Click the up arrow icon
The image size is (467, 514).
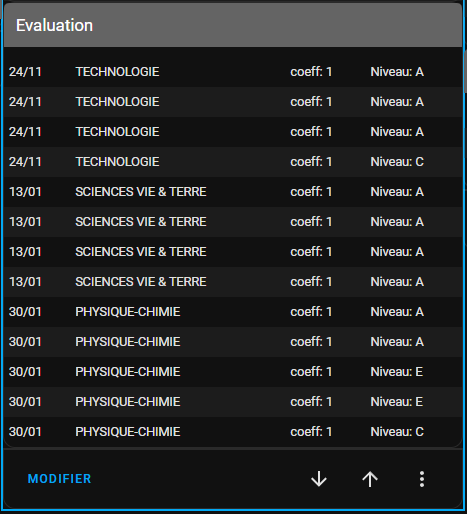tap(370, 479)
